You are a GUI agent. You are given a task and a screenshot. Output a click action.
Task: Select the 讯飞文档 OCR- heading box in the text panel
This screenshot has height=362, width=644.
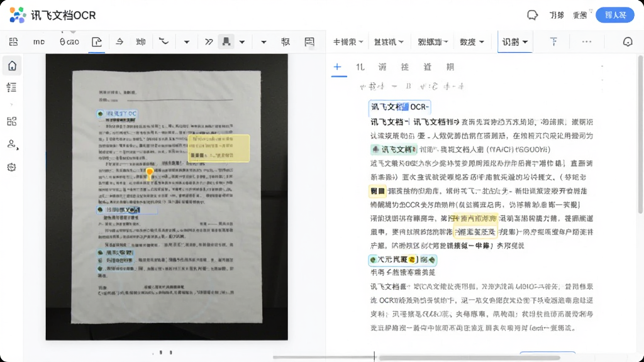(399, 107)
